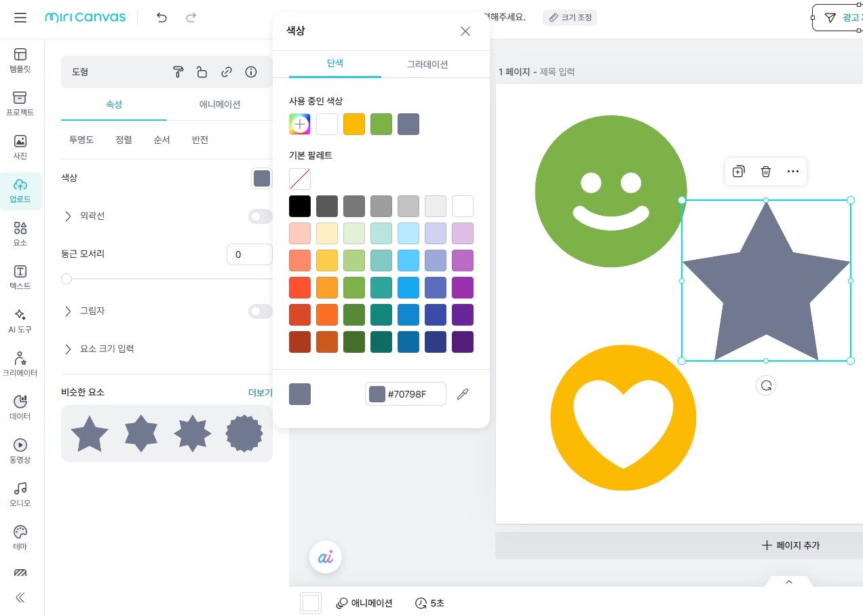Select the six-point star similar element
This screenshot has width=863, height=616.
[x=141, y=434]
